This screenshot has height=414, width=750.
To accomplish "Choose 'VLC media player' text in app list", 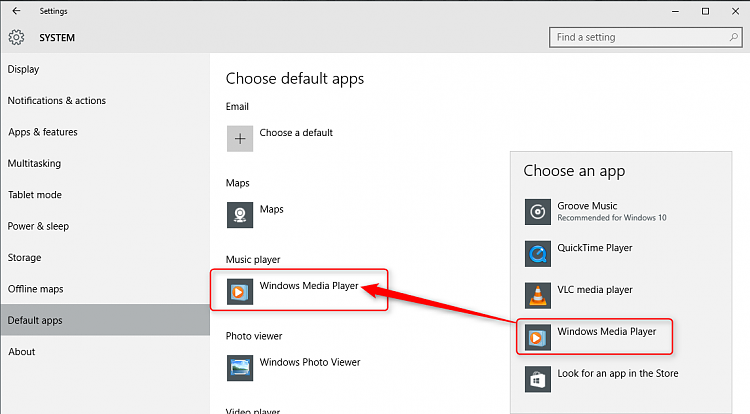I will tap(595, 290).
